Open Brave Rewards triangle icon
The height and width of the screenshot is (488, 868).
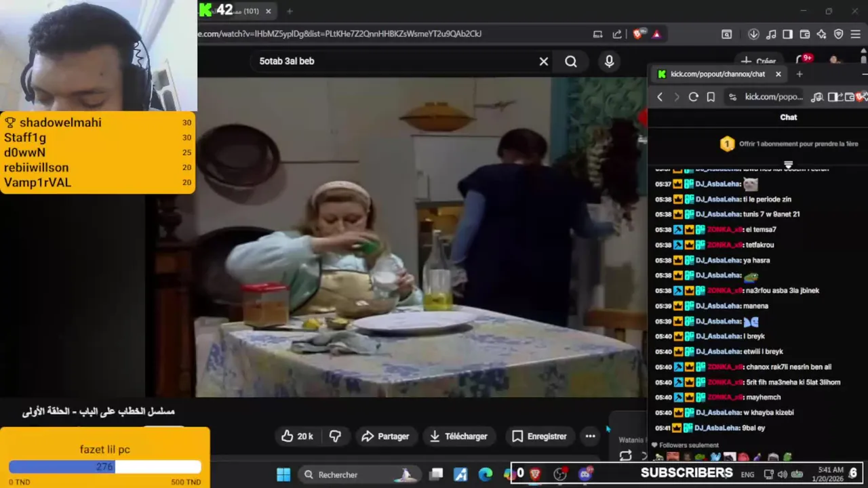(656, 34)
